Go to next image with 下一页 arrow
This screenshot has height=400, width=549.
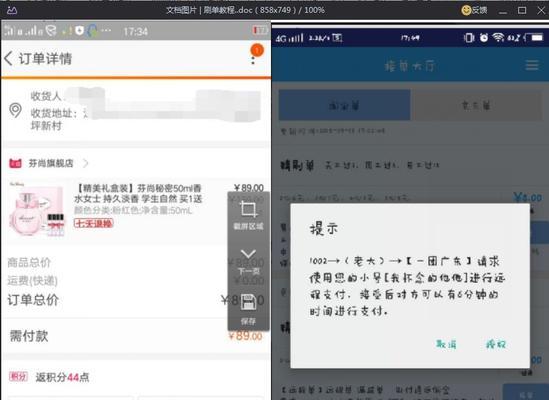(249, 261)
